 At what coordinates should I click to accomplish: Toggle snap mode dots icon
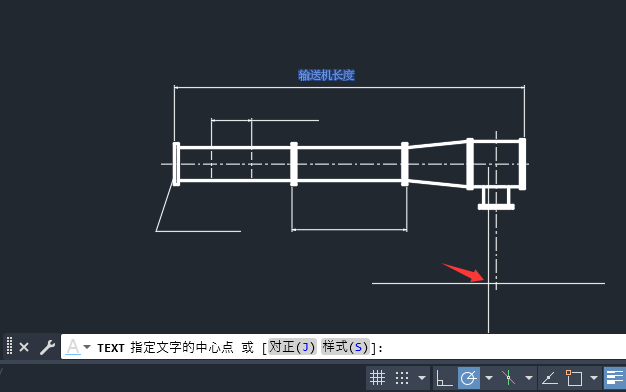click(x=402, y=378)
